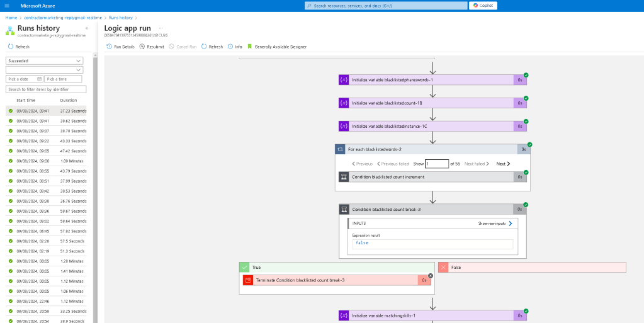Switch to Generally Available Designer
Viewport: 644px width, 323px height.
277,47
